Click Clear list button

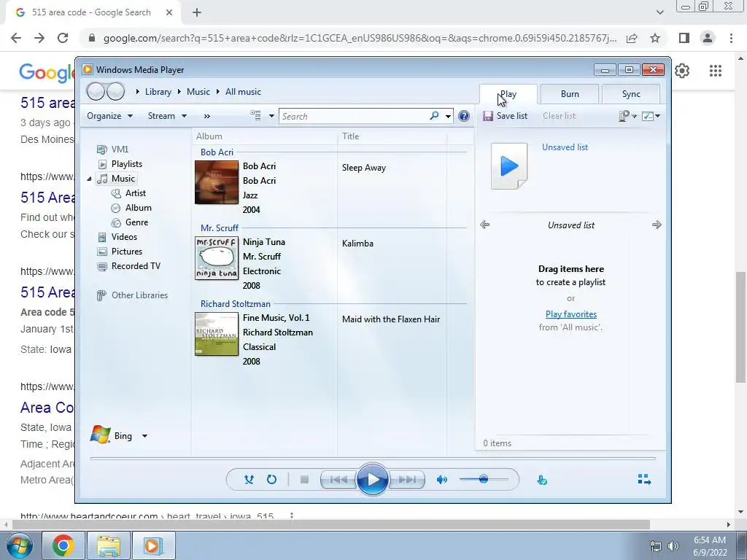pos(560,116)
